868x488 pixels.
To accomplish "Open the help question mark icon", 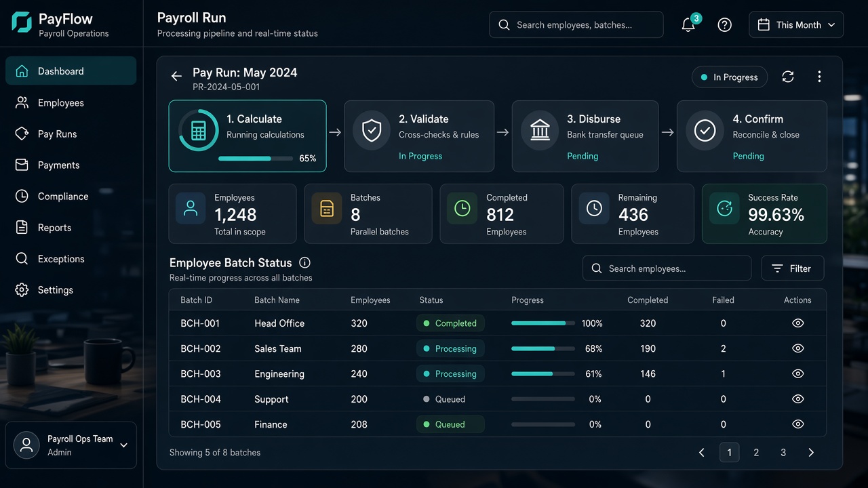I will [x=725, y=25].
